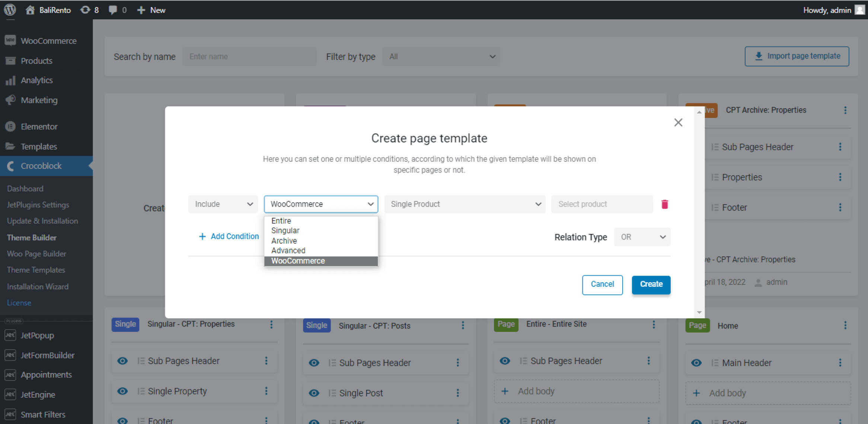Focus the Select product input field

[602, 204]
